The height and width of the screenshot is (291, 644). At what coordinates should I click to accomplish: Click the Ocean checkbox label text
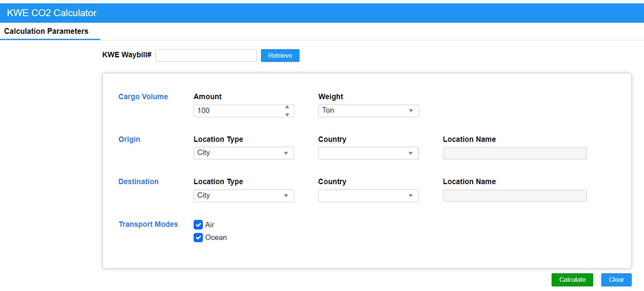click(216, 237)
